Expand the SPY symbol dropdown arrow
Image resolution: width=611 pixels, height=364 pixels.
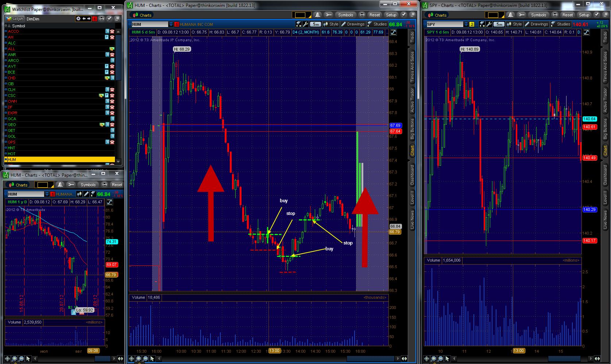coord(466,24)
